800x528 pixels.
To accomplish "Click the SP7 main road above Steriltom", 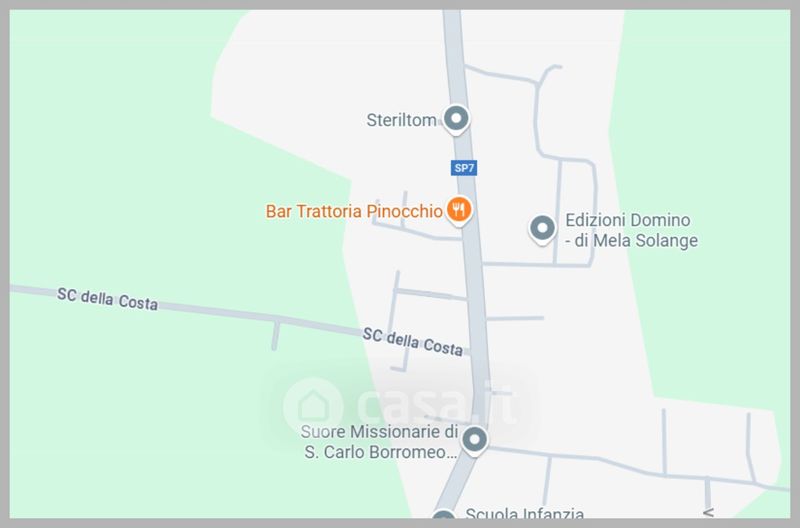I will pyautogui.click(x=454, y=56).
